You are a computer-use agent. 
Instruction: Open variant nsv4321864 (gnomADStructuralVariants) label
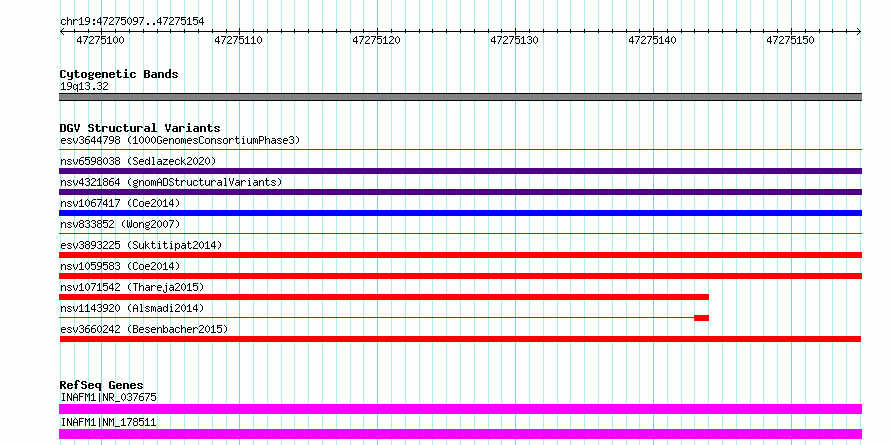pyautogui.click(x=171, y=182)
